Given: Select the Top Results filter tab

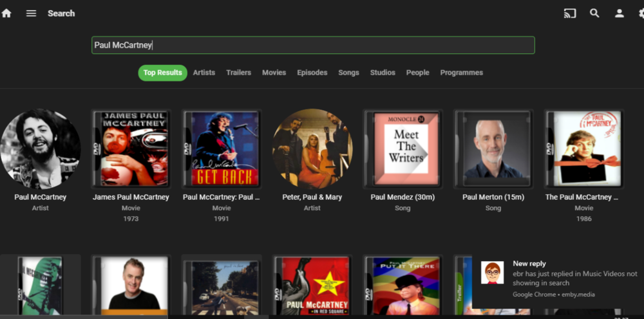Looking at the screenshot, I should (x=162, y=73).
